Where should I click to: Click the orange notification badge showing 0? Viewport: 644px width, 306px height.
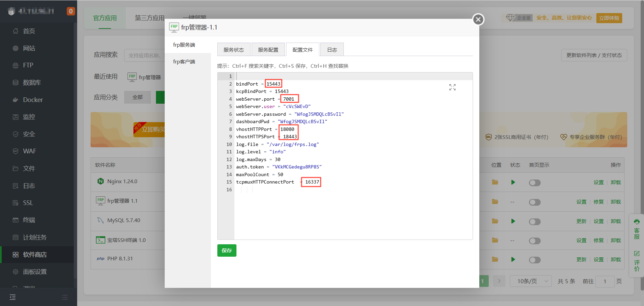(71, 11)
